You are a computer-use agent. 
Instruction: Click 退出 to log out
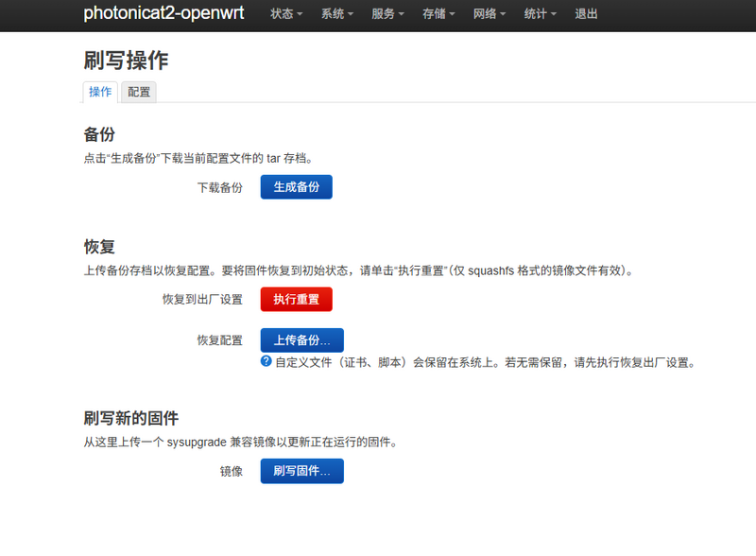586,14
